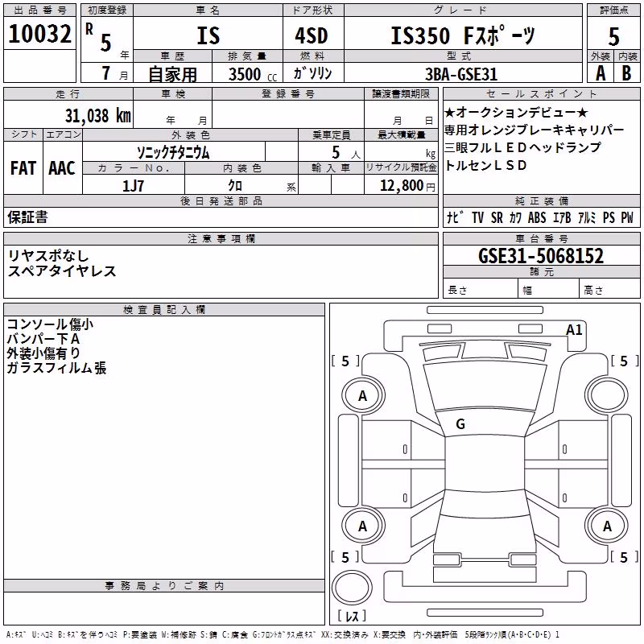
Task: Select inspector note 外装小傷有り
Action: (x=43, y=353)
